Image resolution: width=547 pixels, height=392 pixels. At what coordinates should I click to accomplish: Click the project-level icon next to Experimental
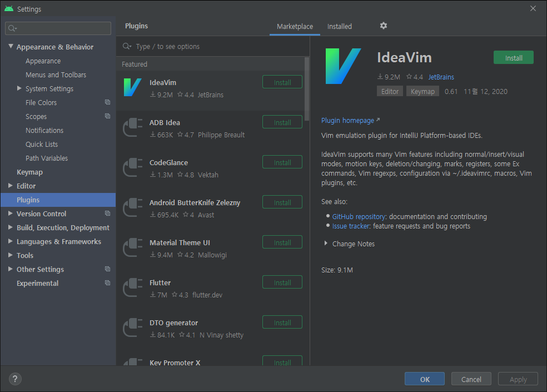pyautogui.click(x=107, y=283)
